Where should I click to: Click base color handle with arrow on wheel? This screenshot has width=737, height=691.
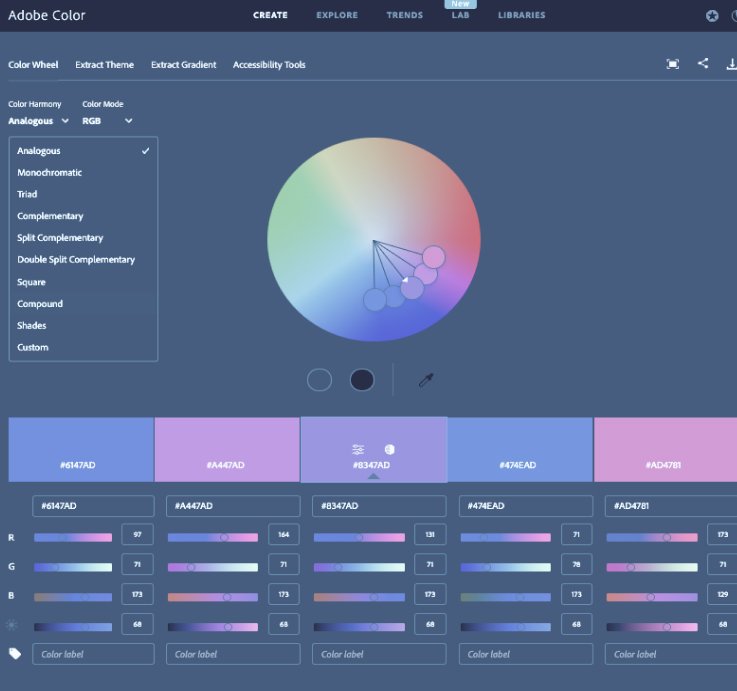click(412, 288)
